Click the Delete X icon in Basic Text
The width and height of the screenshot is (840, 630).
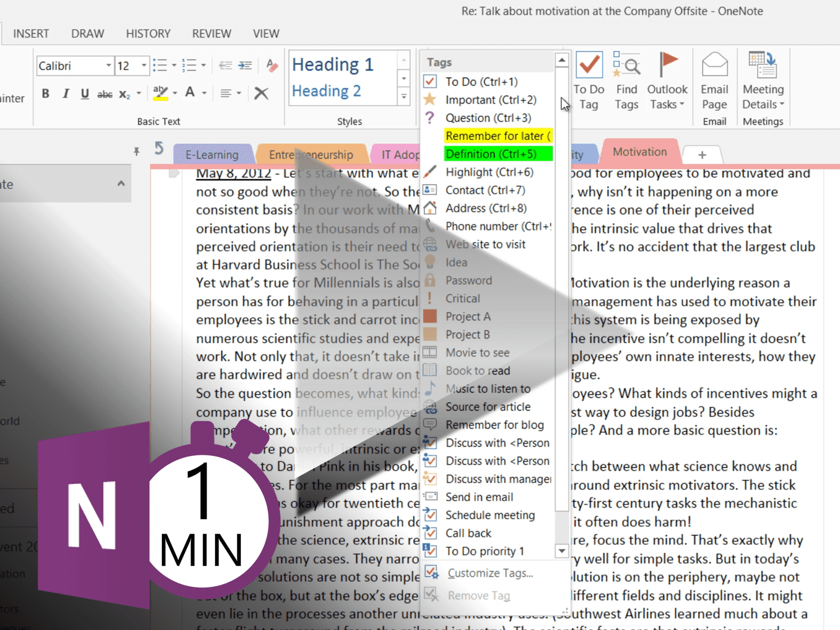(x=261, y=94)
